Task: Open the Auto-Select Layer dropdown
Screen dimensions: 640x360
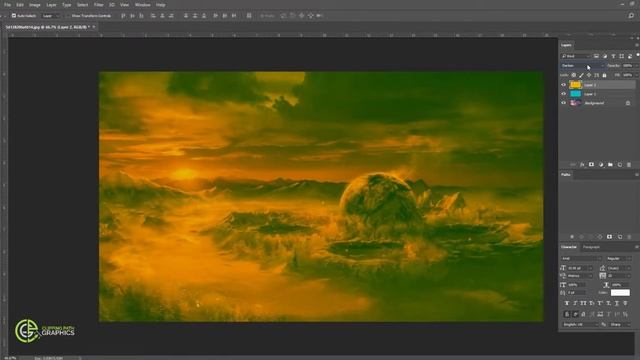Action: 51,16
